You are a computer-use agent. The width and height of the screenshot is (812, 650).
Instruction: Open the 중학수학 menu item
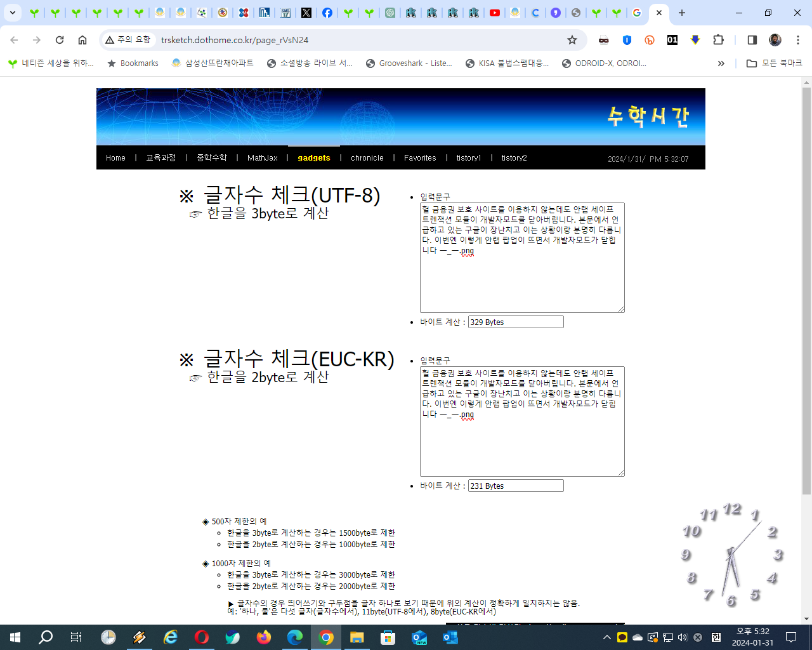click(x=212, y=158)
